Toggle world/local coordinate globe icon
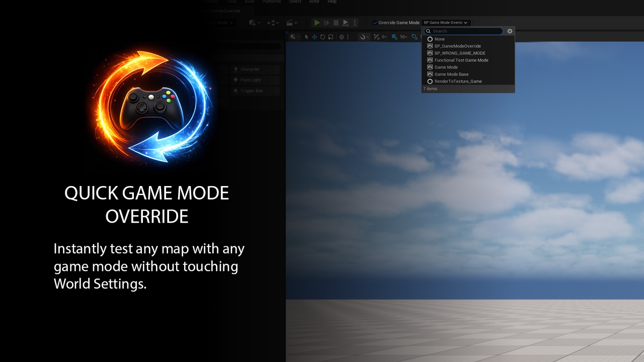The height and width of the screenshot is (362, 644). [342, 37]
